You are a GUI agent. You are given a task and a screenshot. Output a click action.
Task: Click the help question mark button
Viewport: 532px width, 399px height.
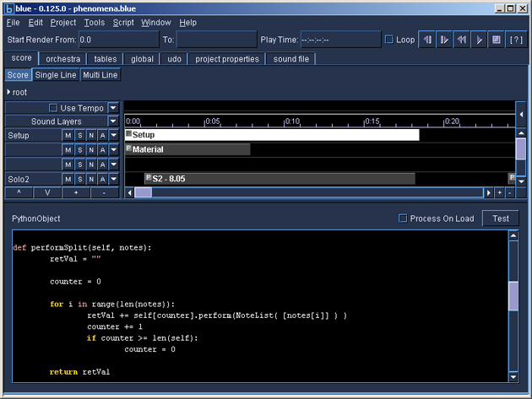pos(516,40)
